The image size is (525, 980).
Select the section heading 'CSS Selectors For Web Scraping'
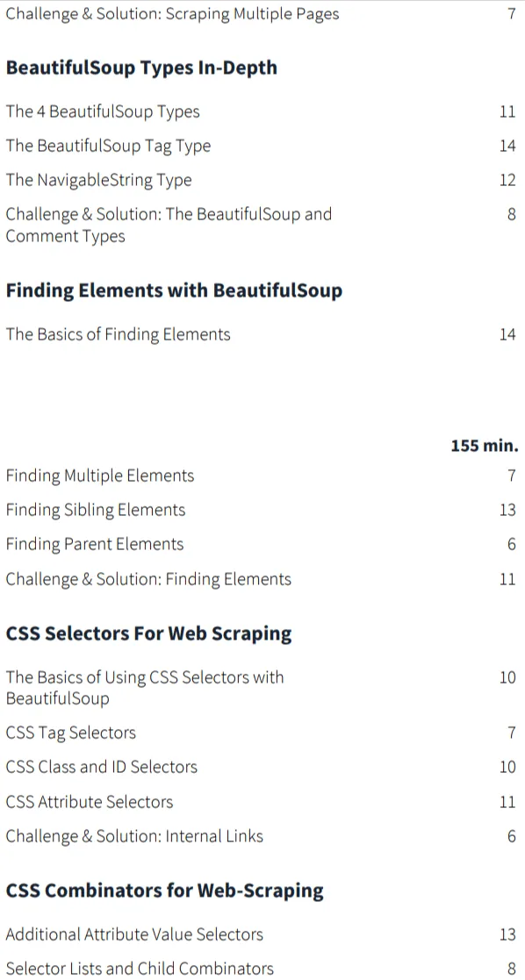(149, 633)
